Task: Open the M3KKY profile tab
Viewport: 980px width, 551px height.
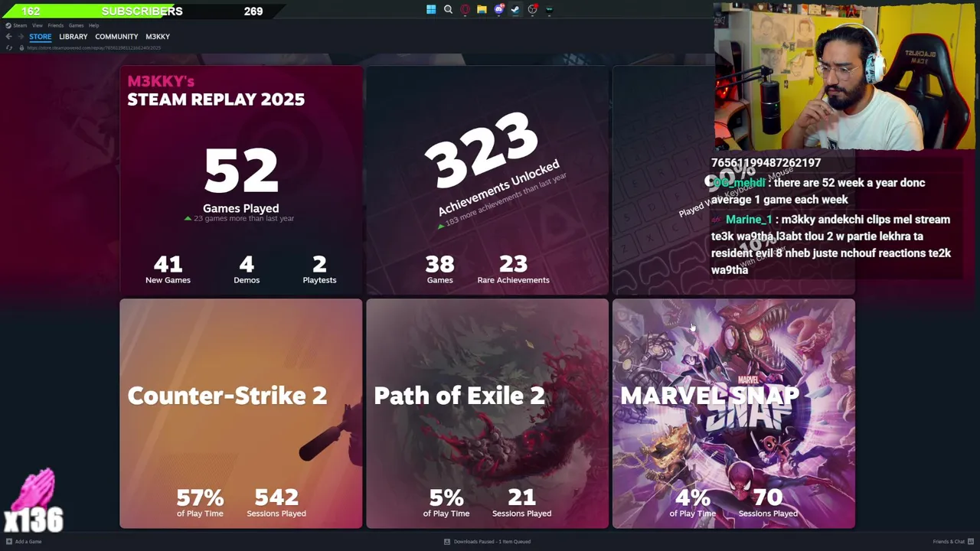Action: [x=158, y=37]
